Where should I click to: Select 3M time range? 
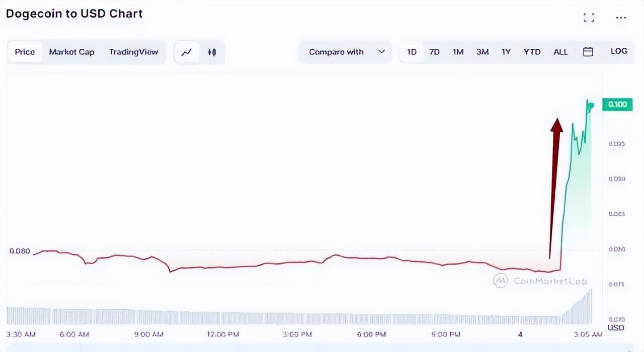(482, 52)
